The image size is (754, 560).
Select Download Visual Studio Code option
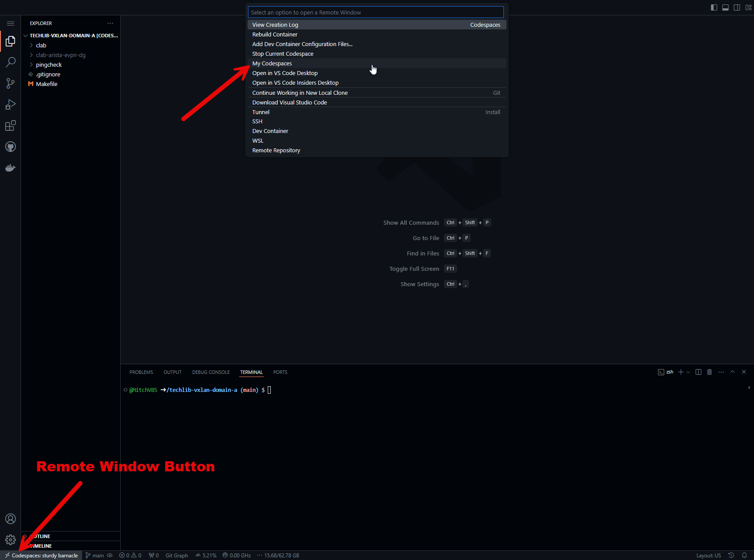tap(377, 102)
